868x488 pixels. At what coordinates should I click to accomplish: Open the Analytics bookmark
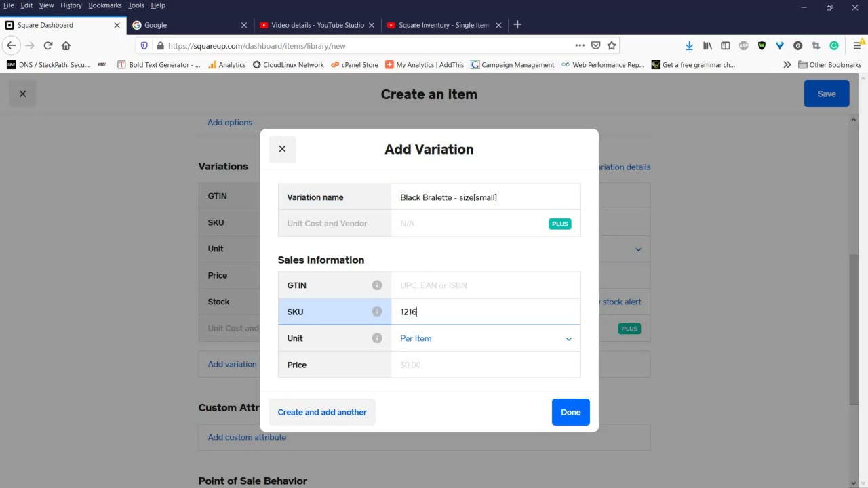tap(226, 65)
